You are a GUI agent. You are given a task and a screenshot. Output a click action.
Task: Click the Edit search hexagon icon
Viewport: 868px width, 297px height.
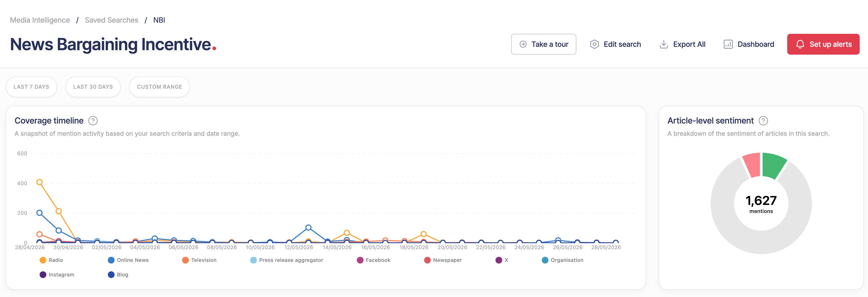pos(595,44)
